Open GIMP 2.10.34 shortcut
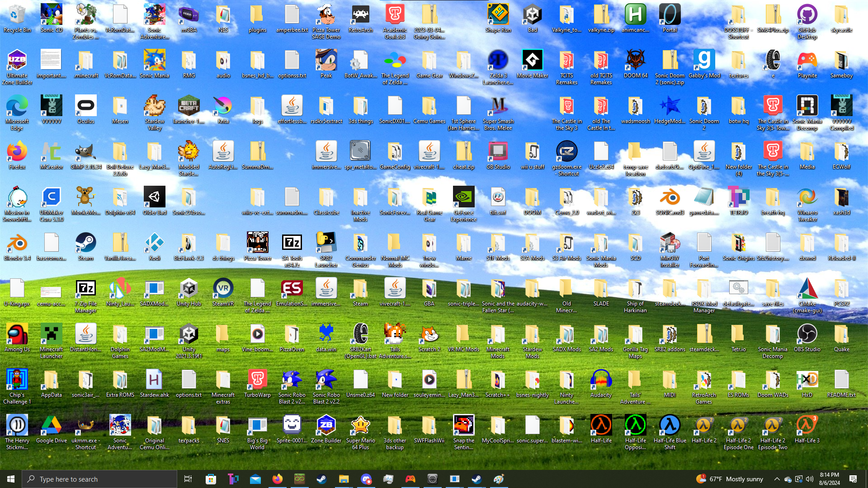 point(86,155)
